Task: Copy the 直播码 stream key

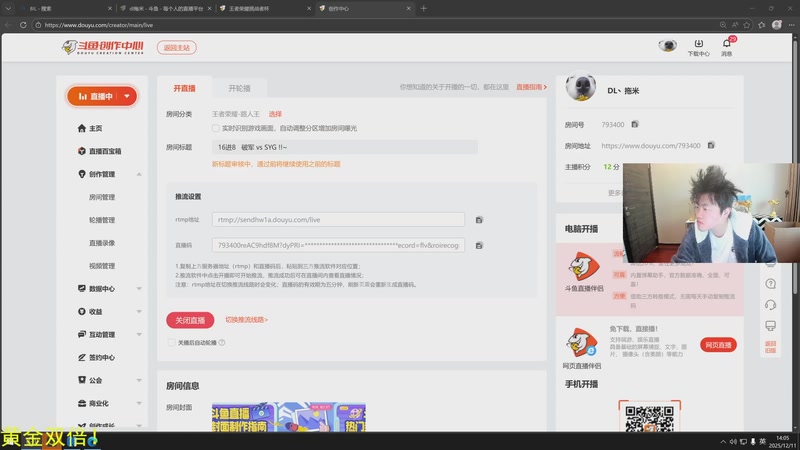Action: coord(479,245)
